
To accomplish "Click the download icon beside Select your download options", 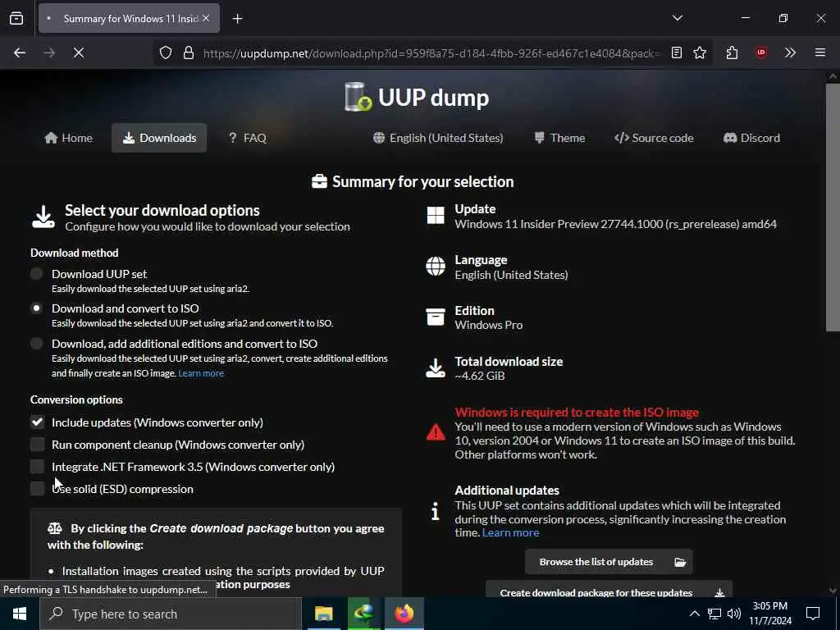I will [x=43, y=217].
